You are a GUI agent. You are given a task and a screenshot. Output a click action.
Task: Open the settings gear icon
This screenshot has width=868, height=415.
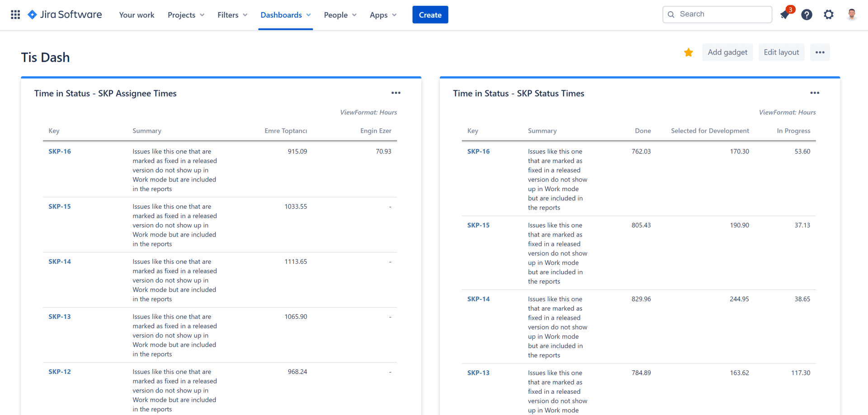[x=829, y=15]
